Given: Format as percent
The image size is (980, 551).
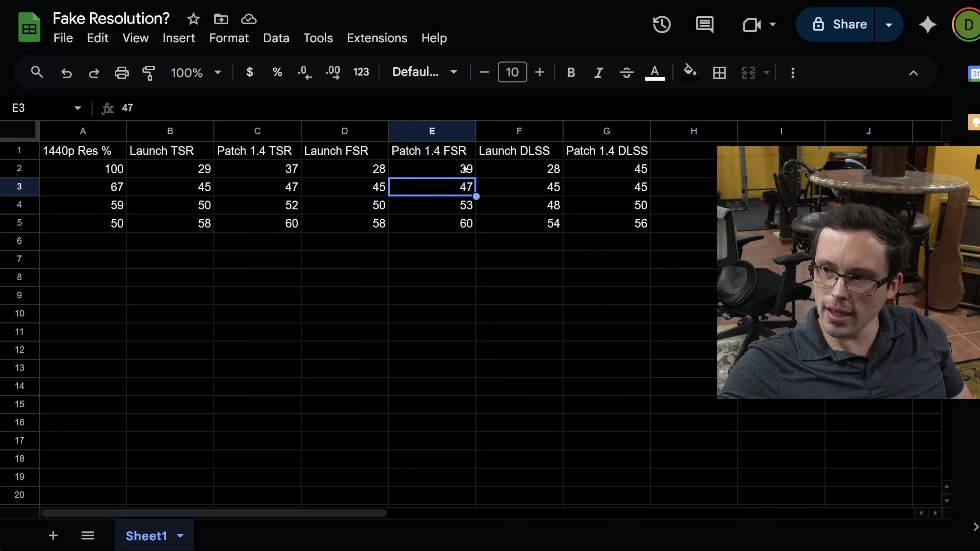Looking at the screenshot, I should tap(277, 72).
